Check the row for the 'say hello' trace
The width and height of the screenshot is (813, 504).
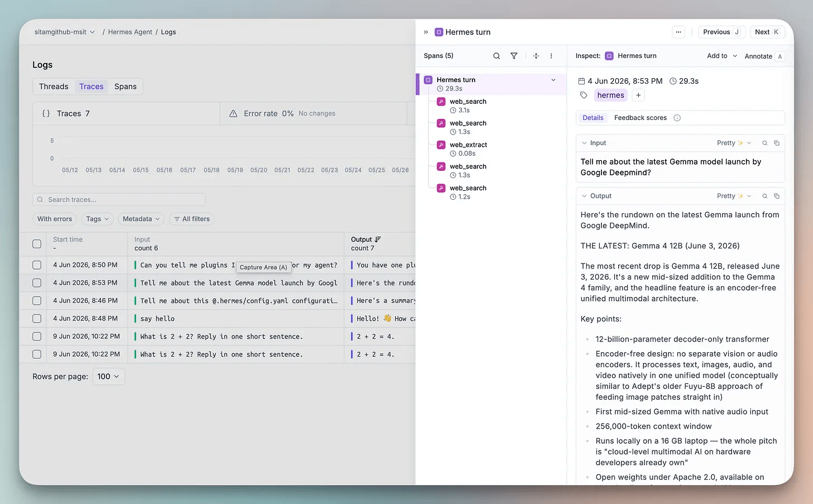[37, 319]
